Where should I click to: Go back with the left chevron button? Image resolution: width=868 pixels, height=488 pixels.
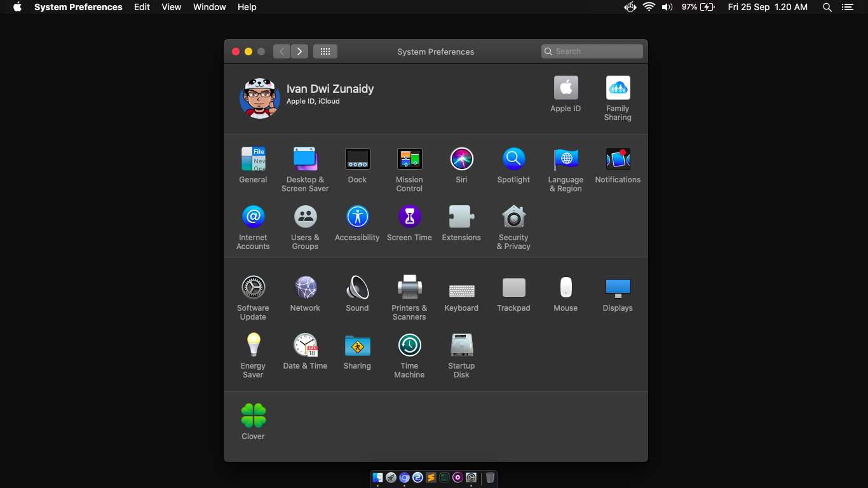282,51
